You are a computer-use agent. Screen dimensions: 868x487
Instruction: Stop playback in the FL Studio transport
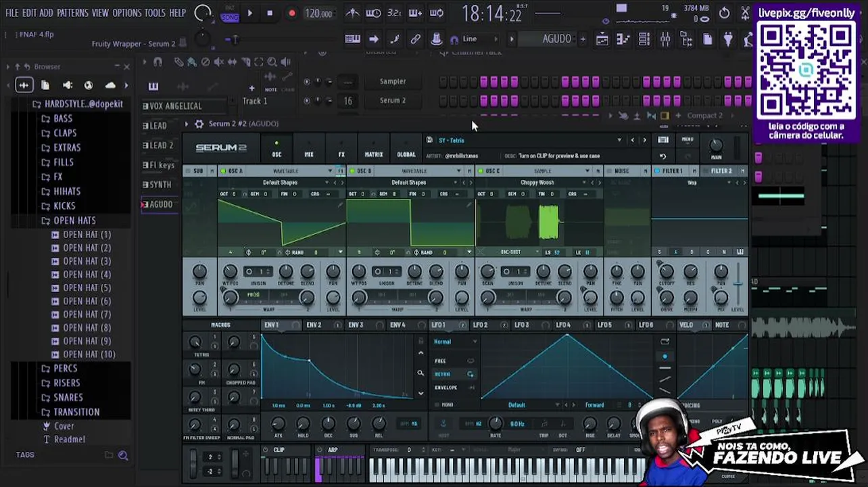tap(270, 13)
